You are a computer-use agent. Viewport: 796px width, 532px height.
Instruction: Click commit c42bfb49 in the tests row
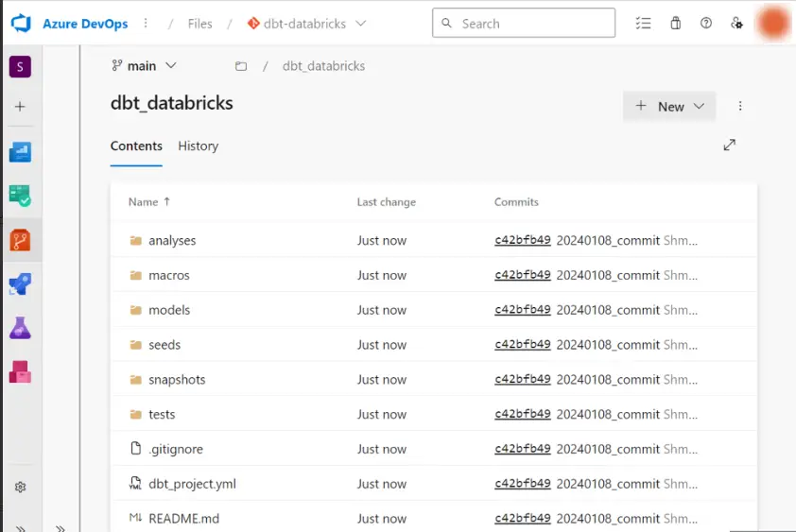click(523, 414)
